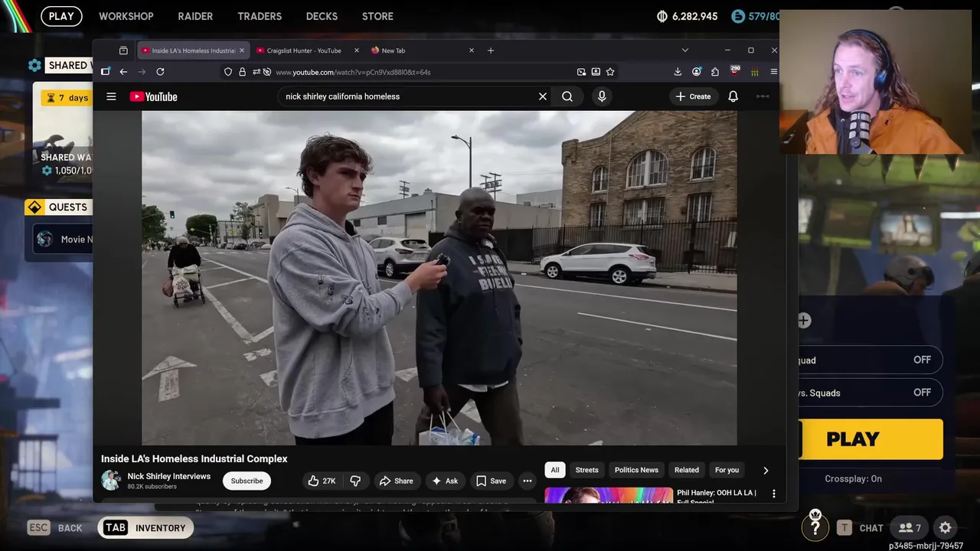This screenshot has height=551, width=980.
Task: Like the video with thumbs up
Action: coord(322,481)
